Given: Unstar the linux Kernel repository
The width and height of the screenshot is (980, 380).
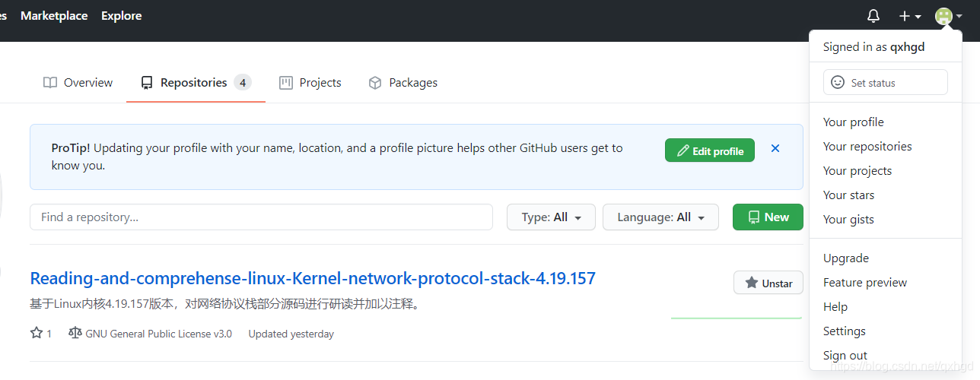Looking at the screenshot, I should pos(768,283).
